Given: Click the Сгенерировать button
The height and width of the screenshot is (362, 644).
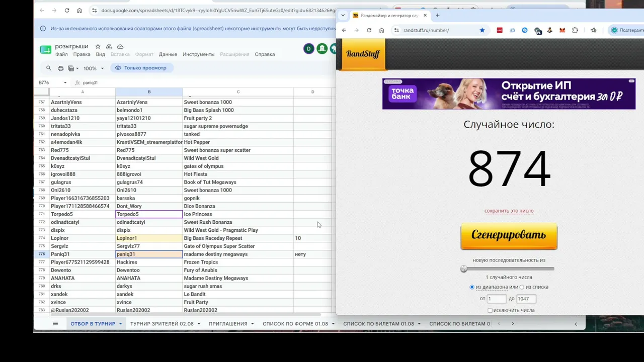Looking at the screenshot, I should (509, 235).
